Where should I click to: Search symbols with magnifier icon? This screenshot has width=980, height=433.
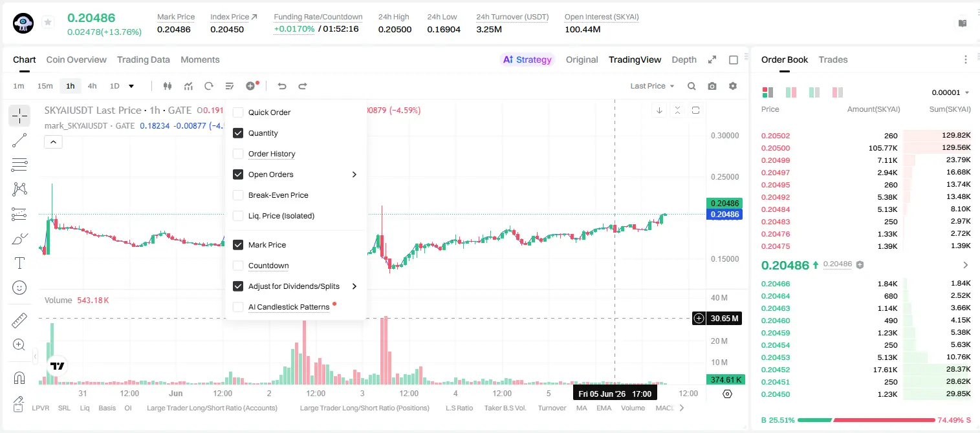click(x=691, y=86)
